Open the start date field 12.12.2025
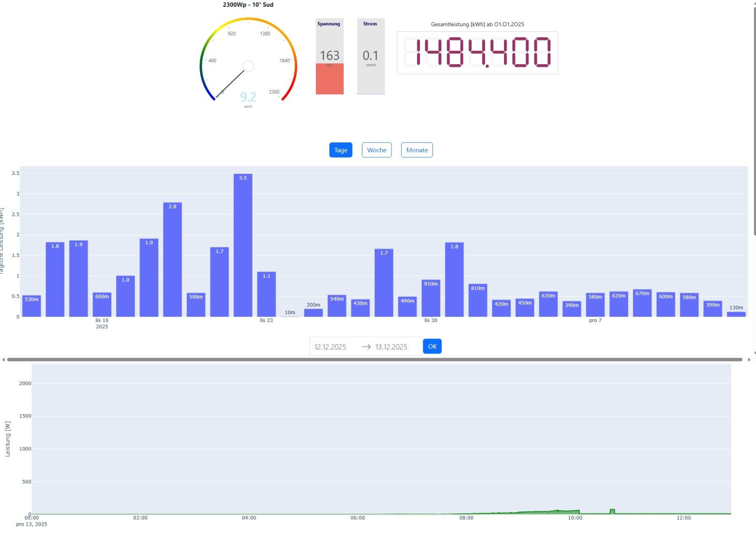 pyautogui.click(x=330, y=347)
